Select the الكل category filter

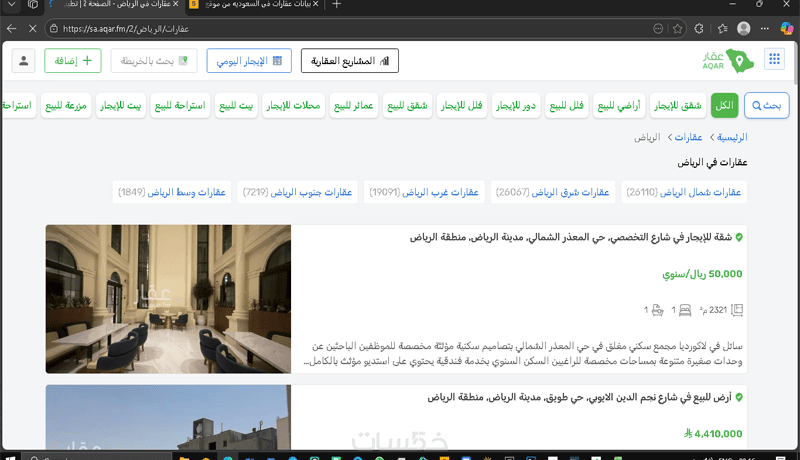point(724,105)
